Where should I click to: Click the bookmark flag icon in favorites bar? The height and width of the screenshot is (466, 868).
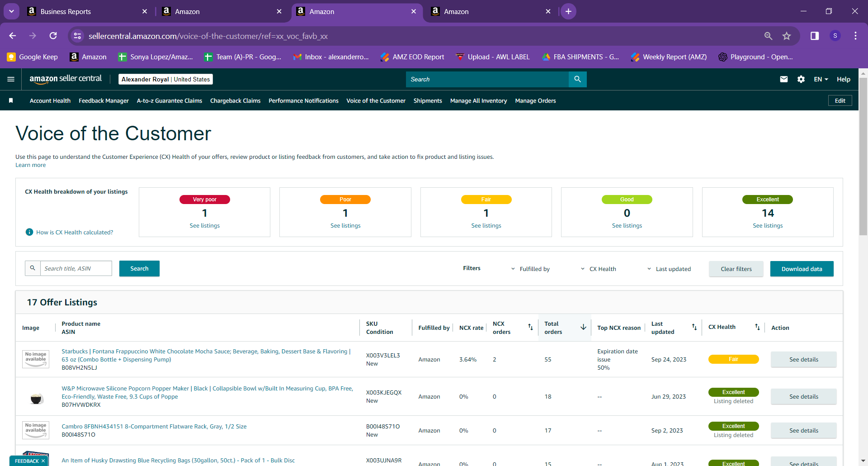(x=11, y=100)
